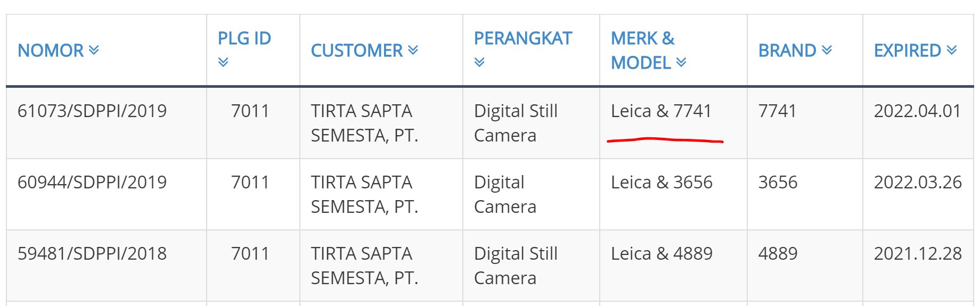Click the brand cell showing 4889
Image resolution: width=980 pixels, height=306 pixels.
[x=778, y=253]
